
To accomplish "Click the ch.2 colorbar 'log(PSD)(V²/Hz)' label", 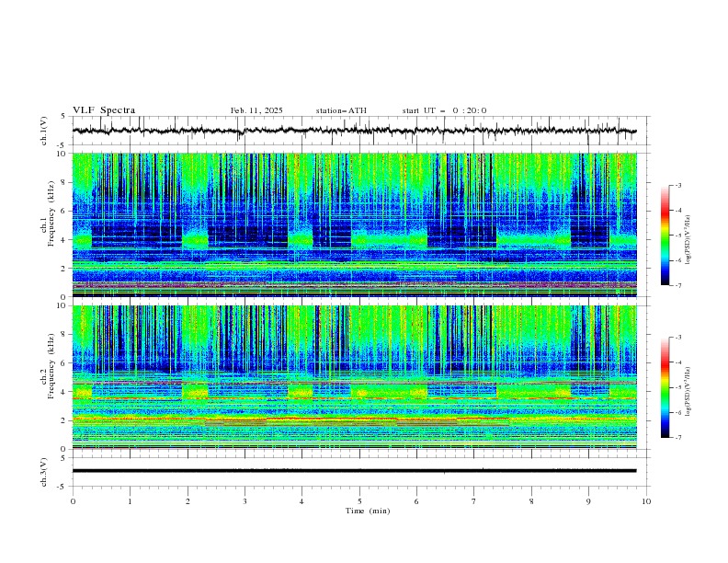I will click(688, 391).
